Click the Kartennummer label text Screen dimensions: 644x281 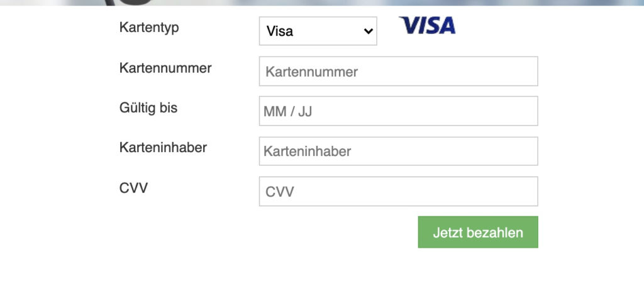pyautogui.click(x=165, y=68)
